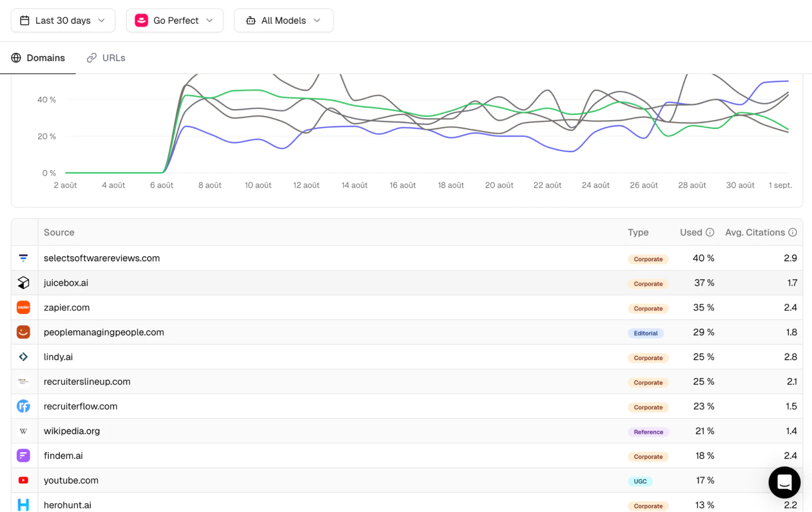The height and width of the screenshot is (512, 812).
Task: Select the wikipedia.org source name
Action: click(x=72, y=431)
